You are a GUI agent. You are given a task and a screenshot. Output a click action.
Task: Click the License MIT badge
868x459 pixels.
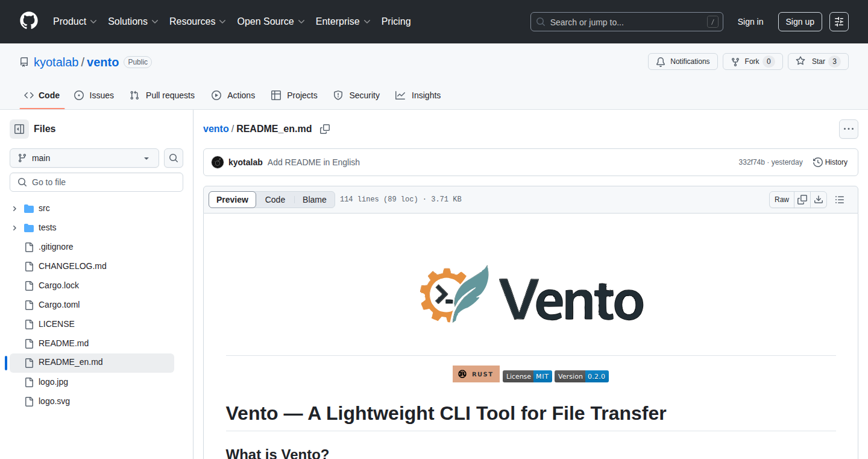[527, 376]
